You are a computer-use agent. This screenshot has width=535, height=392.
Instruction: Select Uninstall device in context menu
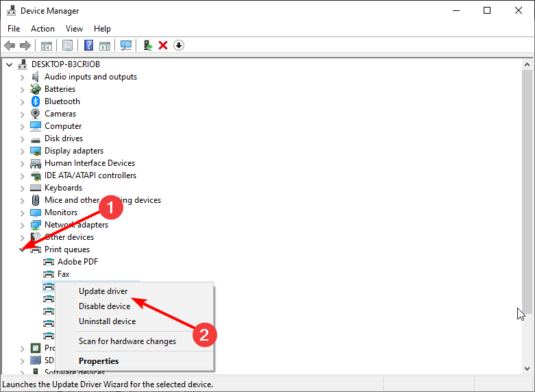(x=107, y=321)
